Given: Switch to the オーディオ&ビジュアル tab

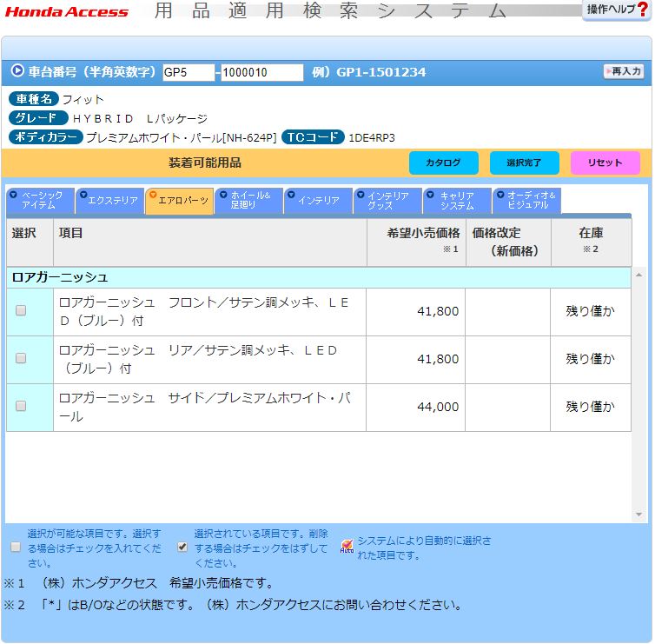Looking at the screenshot, I should [526, 201].
